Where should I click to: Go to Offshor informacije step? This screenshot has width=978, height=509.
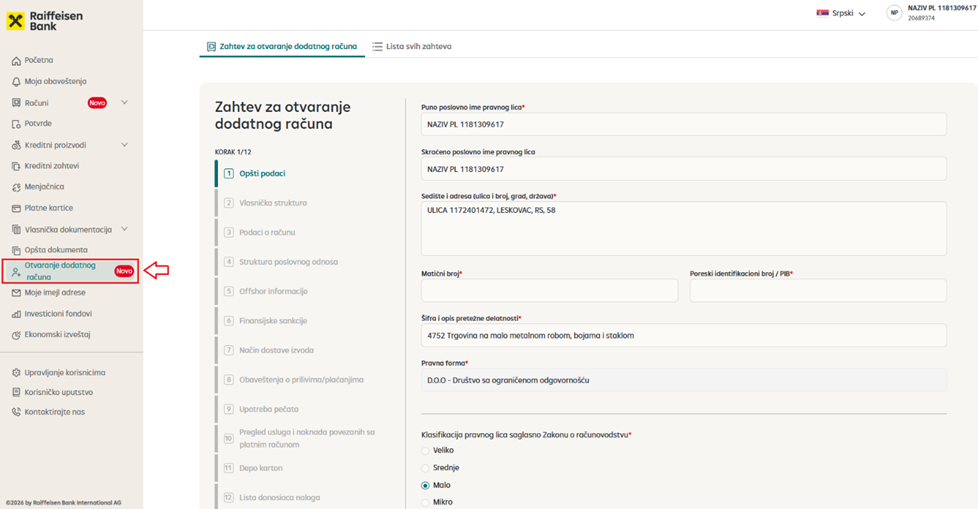[273, 291]
